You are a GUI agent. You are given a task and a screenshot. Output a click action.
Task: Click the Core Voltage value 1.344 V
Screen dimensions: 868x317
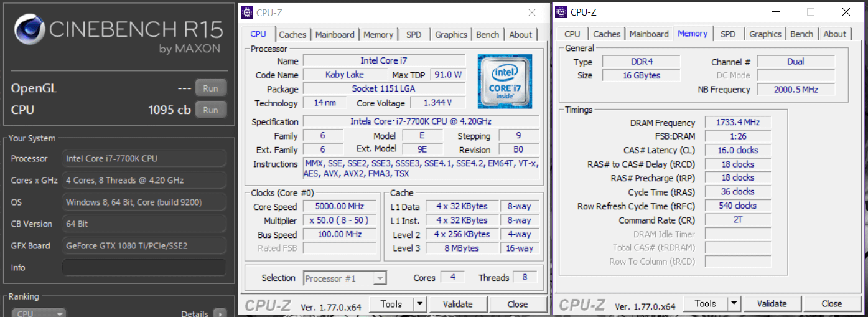[437, 103]
